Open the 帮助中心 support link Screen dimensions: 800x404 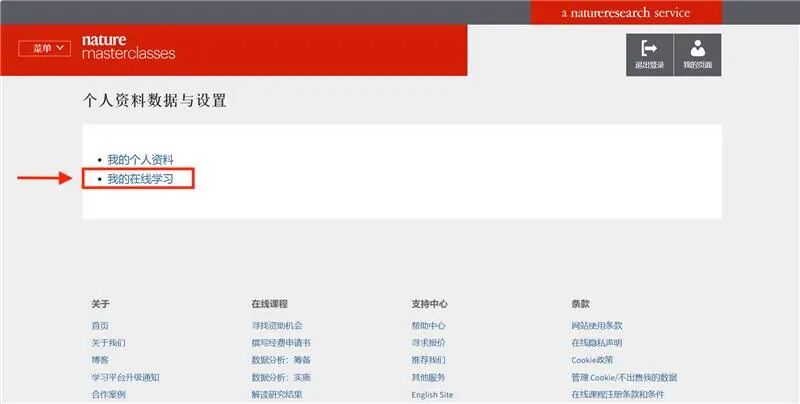click(x=429, y=325)
